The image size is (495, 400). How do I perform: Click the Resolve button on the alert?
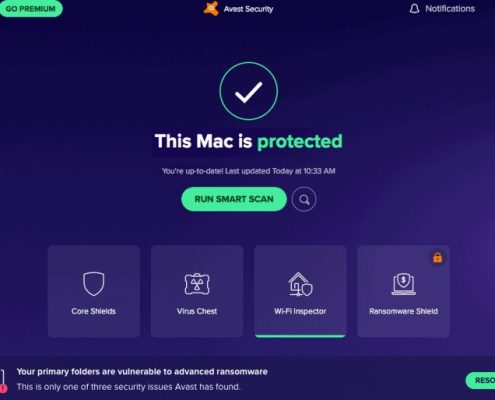[480, 381]
